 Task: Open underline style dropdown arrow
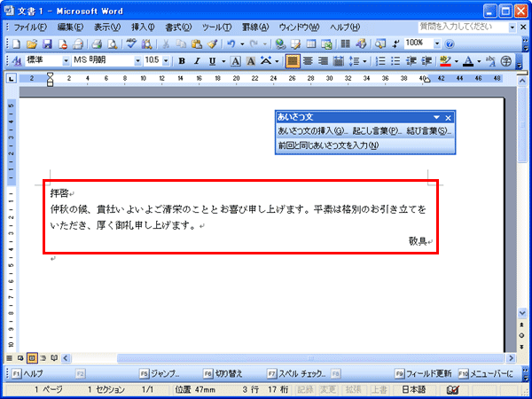(x=223, y=61)
